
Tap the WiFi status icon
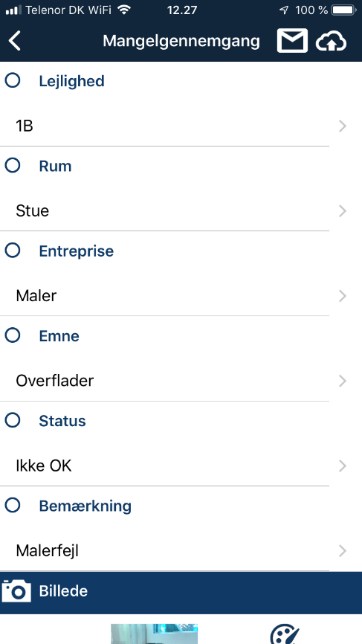(x=123, y=10)
